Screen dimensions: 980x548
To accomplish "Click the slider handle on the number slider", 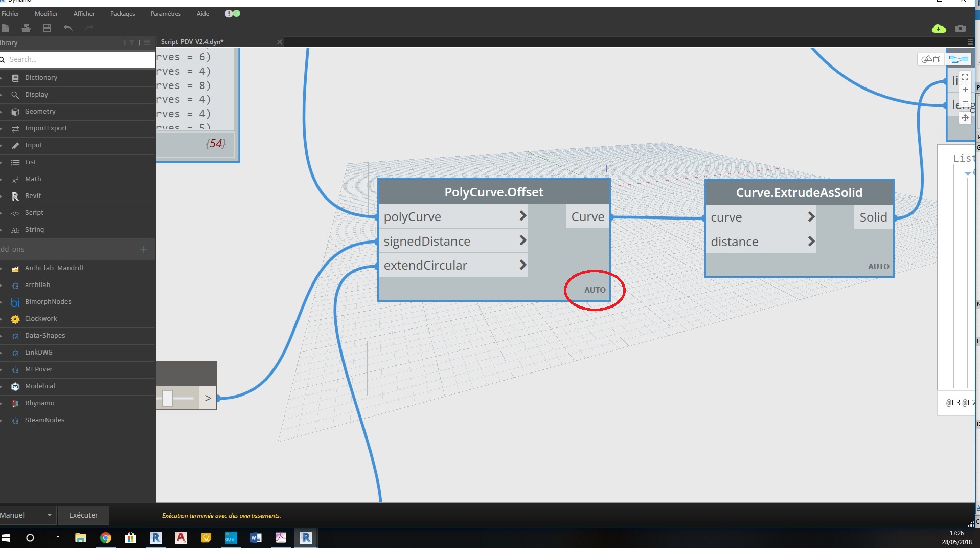I will pos(167,398).
